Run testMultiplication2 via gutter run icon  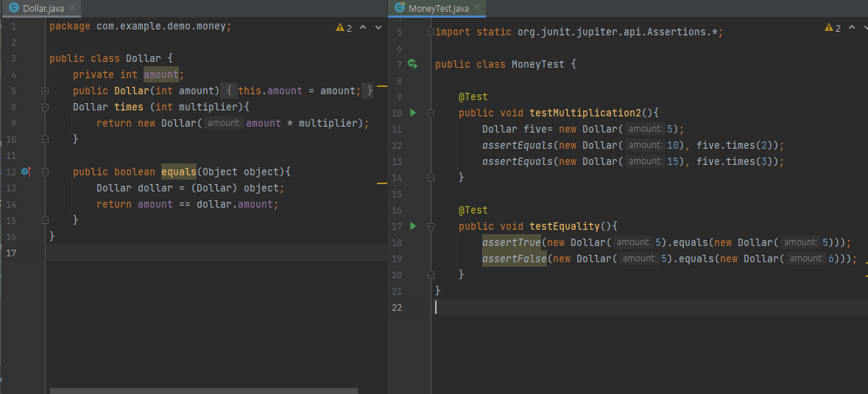point(412,113)
